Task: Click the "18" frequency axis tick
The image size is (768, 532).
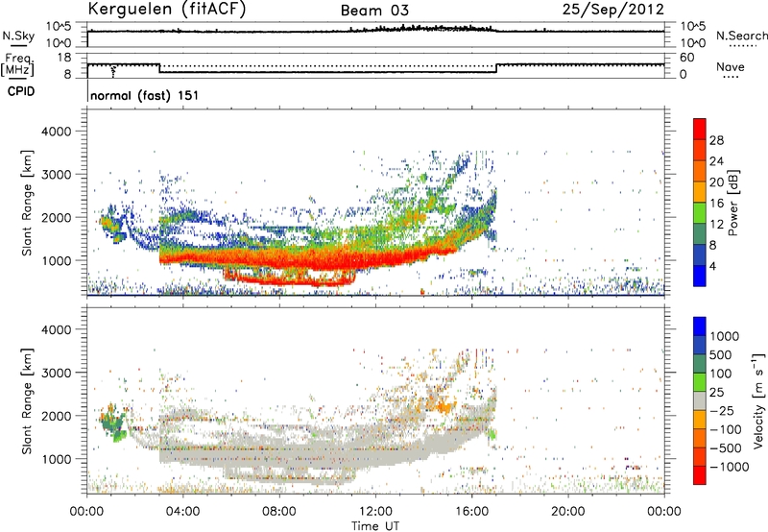Action: [64, 58]
